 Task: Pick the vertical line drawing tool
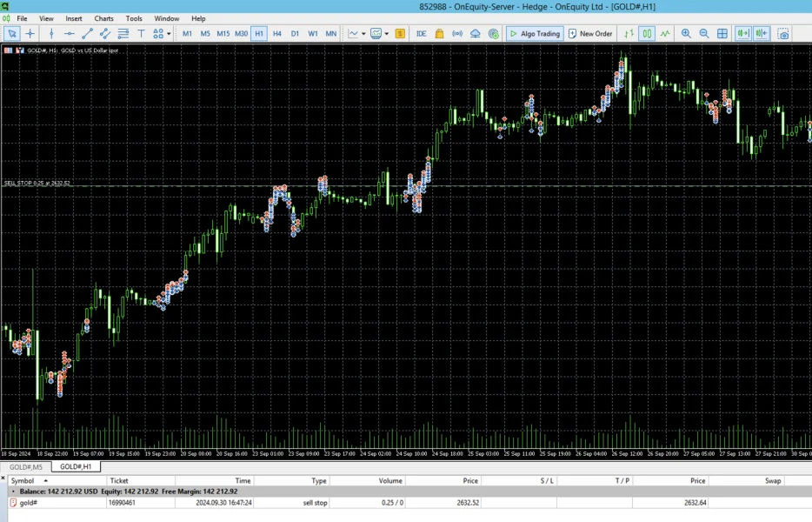(x=51, y=34)
